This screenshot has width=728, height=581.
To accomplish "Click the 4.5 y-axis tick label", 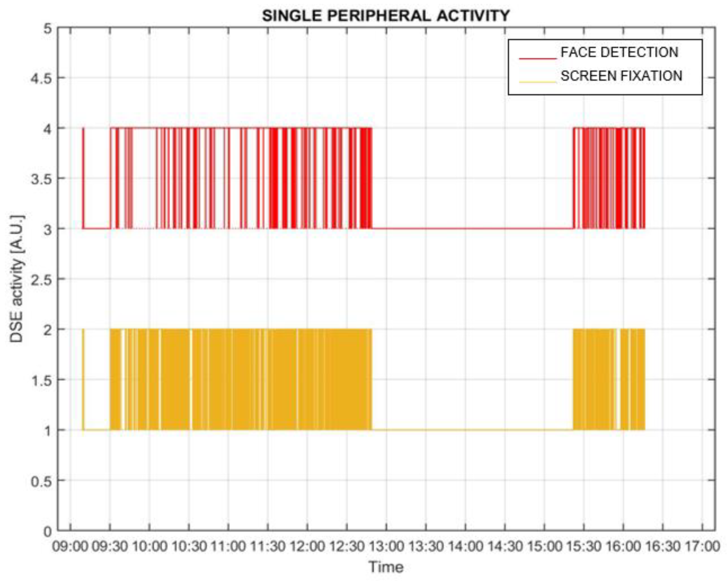I will [41, 78].
